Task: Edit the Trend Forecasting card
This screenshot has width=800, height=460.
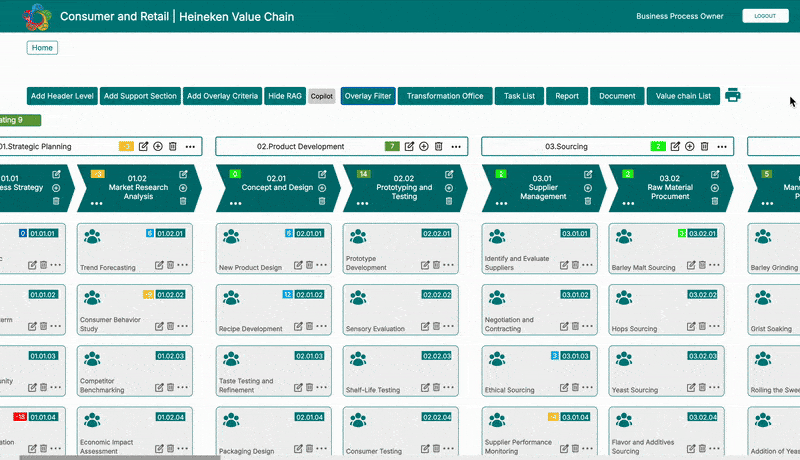Action: point(159,265)
